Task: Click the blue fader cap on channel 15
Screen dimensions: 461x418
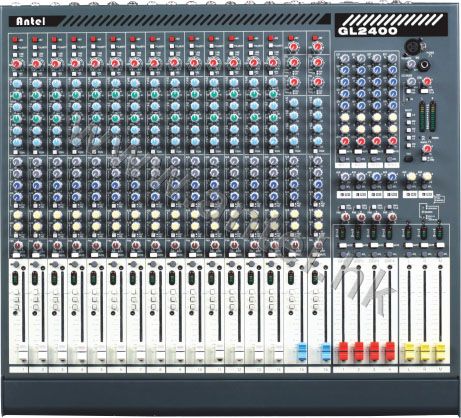Action: (x=302, y=352)
